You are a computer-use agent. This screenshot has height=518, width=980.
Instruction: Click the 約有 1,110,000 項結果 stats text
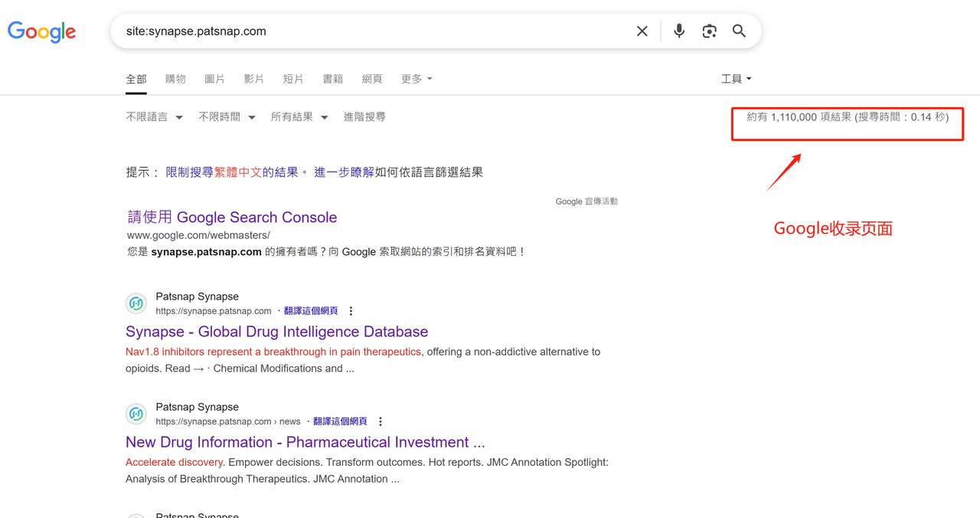tap(848, 117)
